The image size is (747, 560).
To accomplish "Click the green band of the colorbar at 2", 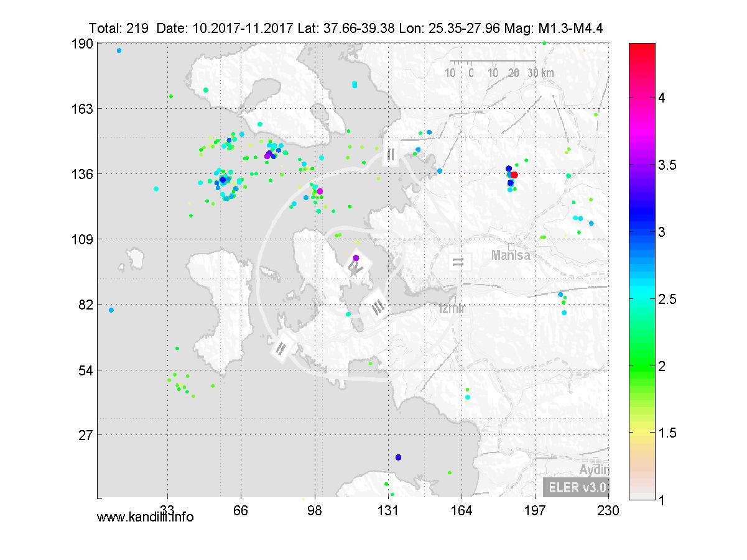I will 643,365.
